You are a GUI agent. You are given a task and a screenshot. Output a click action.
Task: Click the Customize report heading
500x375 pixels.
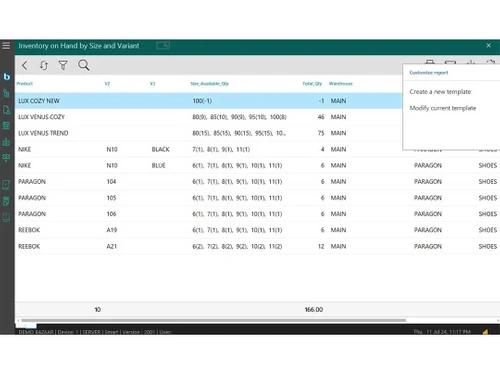point(429,73)
